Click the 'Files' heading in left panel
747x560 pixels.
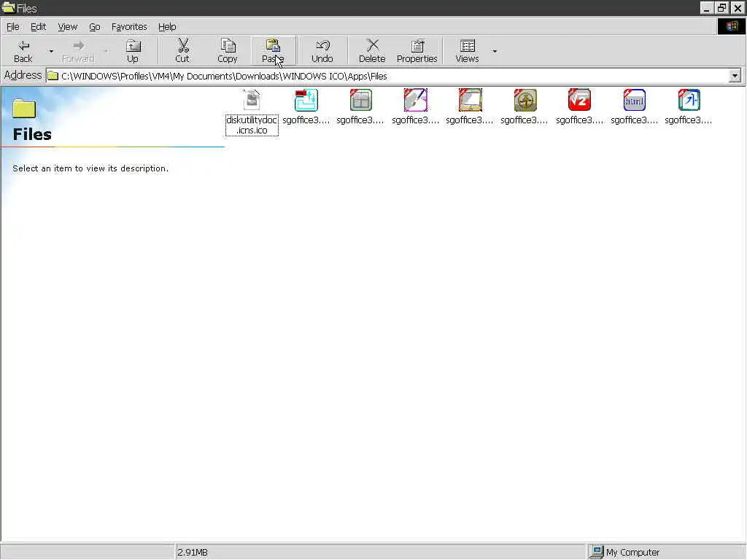click(32, 134)
